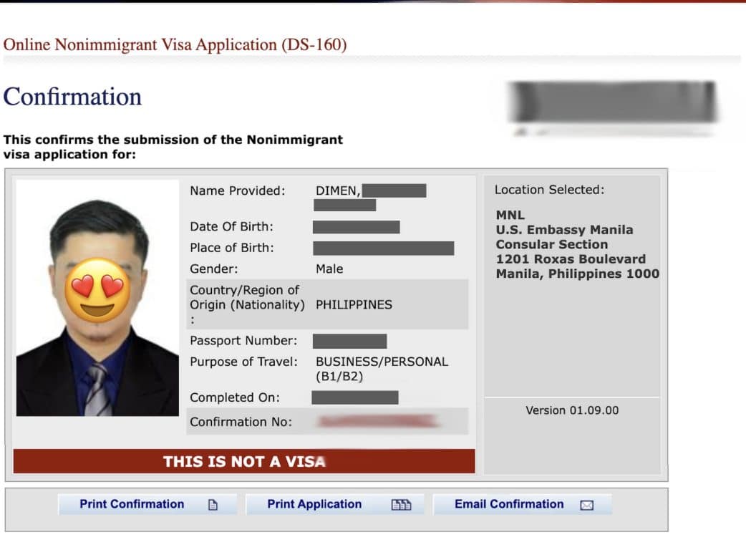Screen dimensions: 746x560
Task: Click the Confirmation page heading
Action: tap(72, 97)
